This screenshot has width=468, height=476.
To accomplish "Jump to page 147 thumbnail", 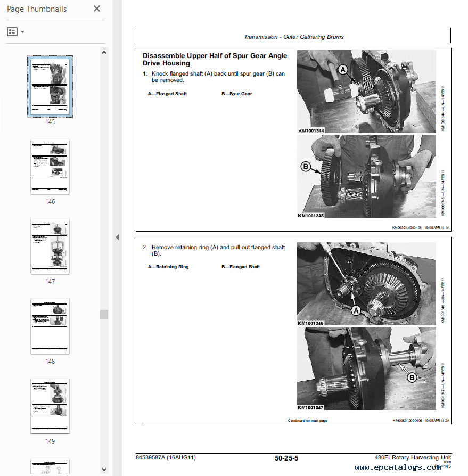I will (x=50, y=246).
